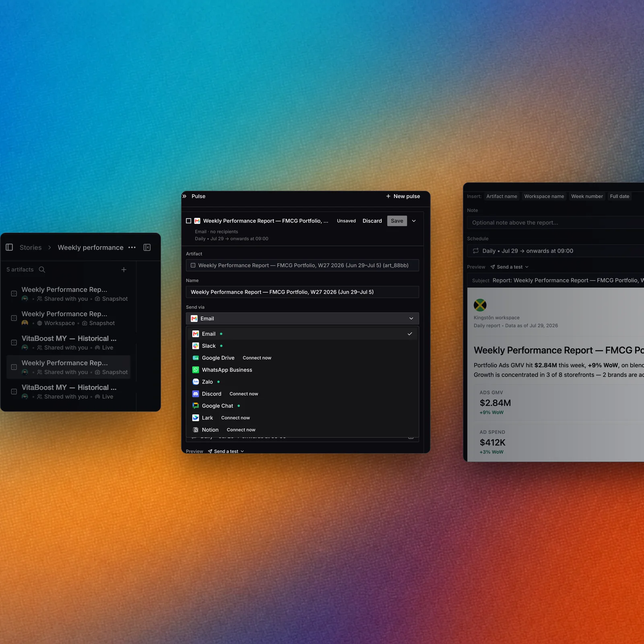Select Google Chat channel option
The height and width of the screenshot is (644, 644).
coord(302,406)
